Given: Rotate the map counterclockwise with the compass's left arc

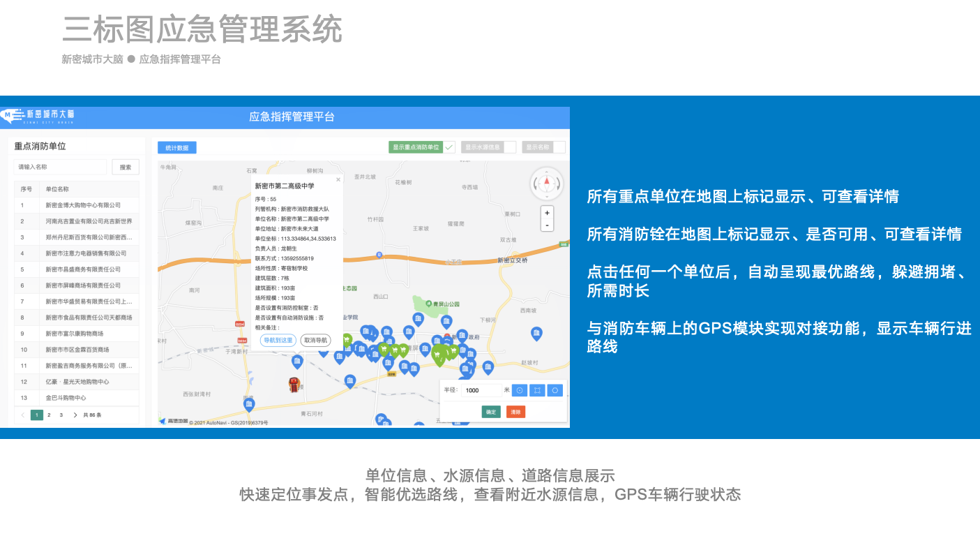Looking at the screenshot, I should tap(536, 184).
